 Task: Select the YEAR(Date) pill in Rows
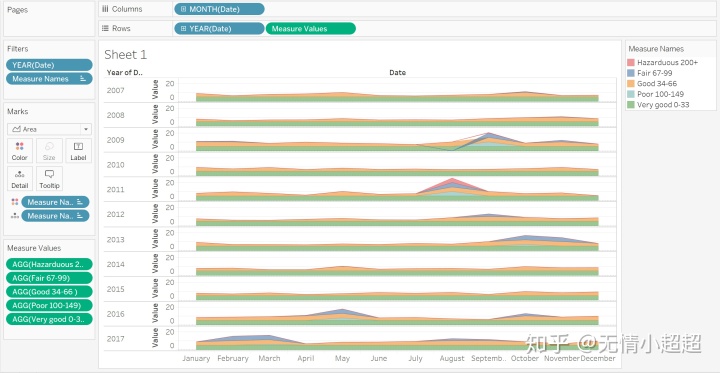219,28
